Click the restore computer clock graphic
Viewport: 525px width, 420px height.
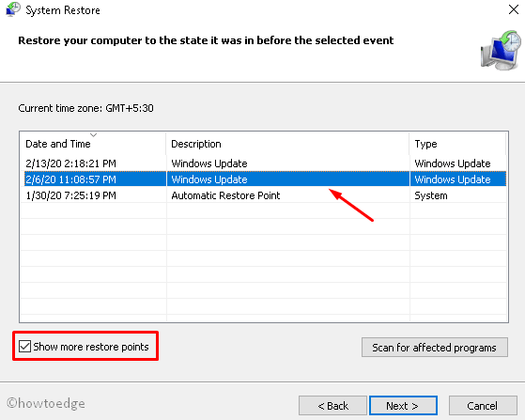501,50
